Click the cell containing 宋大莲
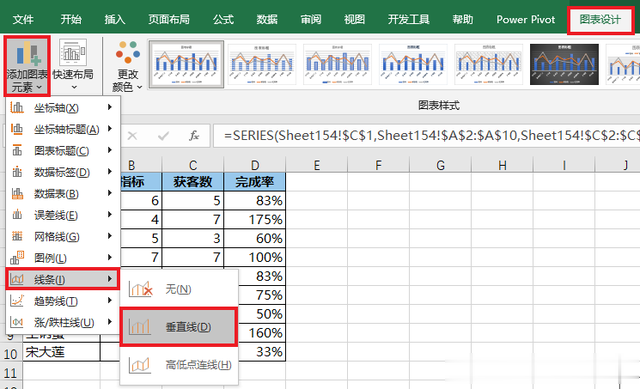 (61, 352)
